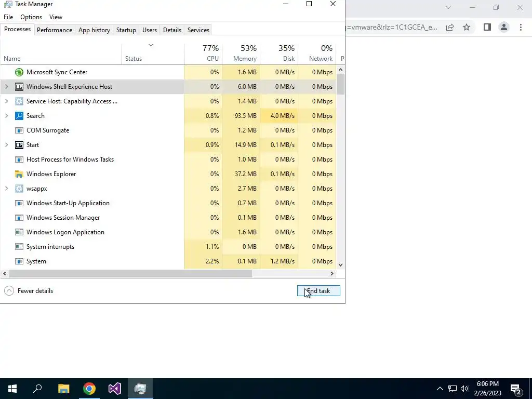Open the View menu
Screen dimensions: 532x399
point(56,17)
